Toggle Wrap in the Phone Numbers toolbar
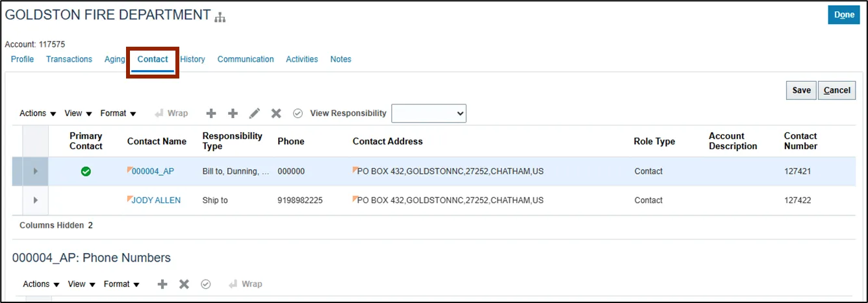 tap(245, 284)
